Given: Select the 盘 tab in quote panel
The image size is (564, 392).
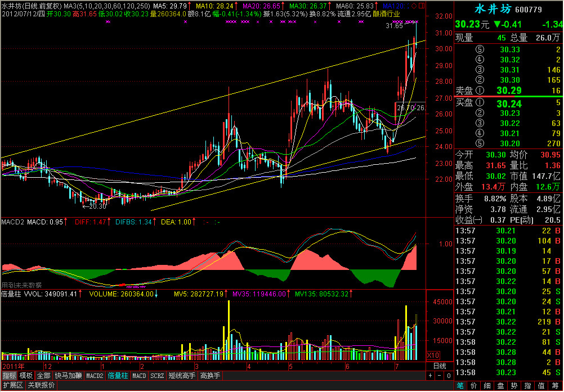Looking at the screenshot, I should click(x=501, y=386).
